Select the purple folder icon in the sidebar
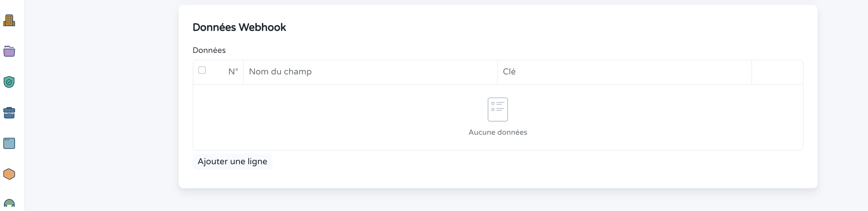Viewport: 868px width, 211px height. coord(10,51)
